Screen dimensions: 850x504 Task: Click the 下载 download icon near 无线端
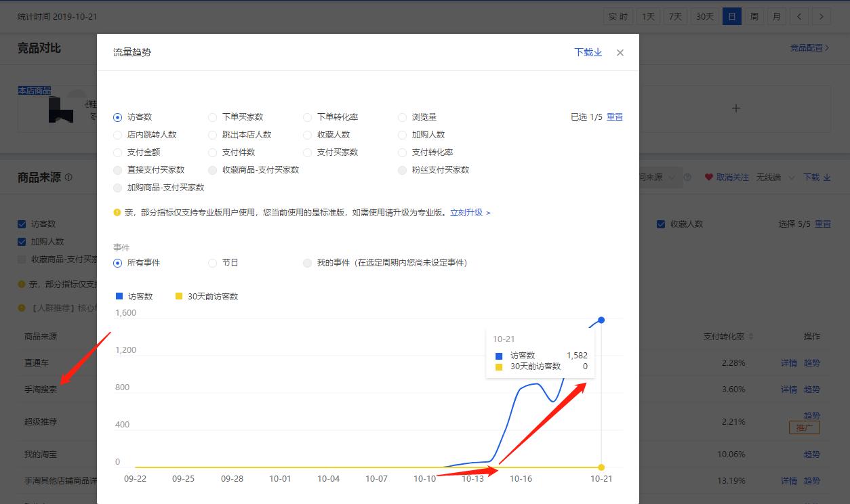pyautogui.click(x=828, y=177)
